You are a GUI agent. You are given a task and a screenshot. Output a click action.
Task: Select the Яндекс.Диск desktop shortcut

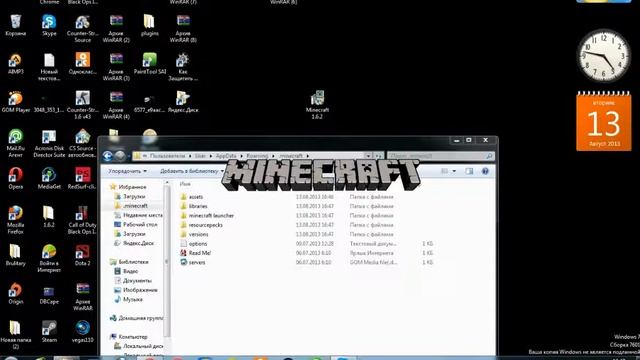183,102
